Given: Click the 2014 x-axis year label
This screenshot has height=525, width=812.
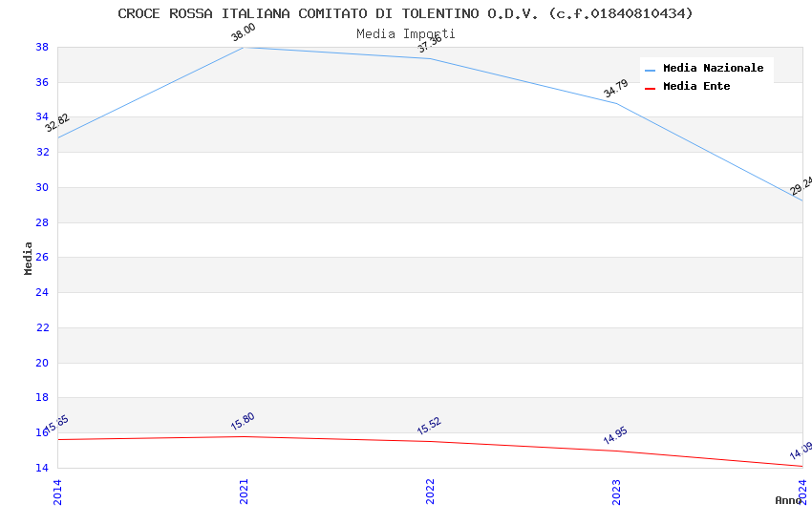Looking at the screenshot, I should (x=57, y=492).
